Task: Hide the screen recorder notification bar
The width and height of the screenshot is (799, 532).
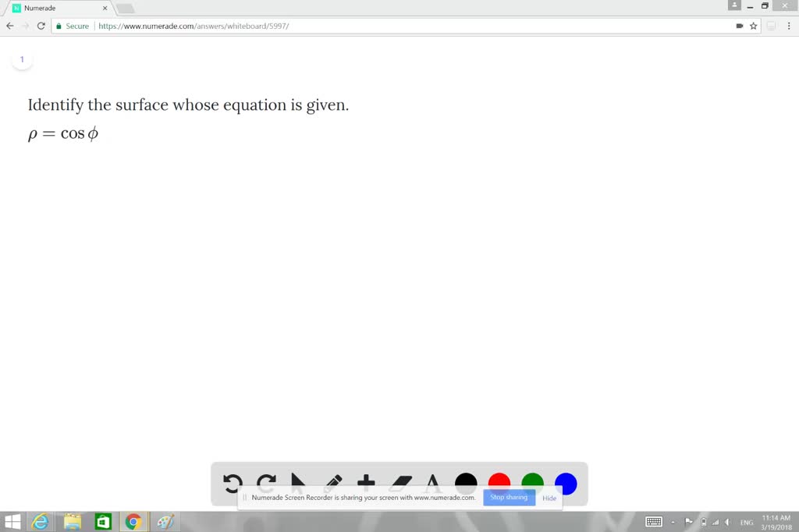Action: (549, 498)
